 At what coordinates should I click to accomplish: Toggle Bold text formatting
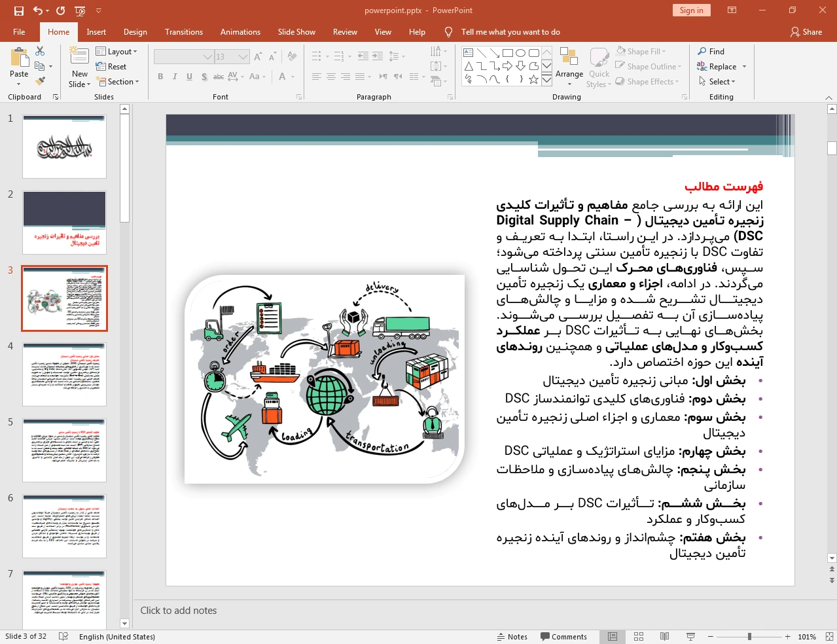tap(160, 77)
